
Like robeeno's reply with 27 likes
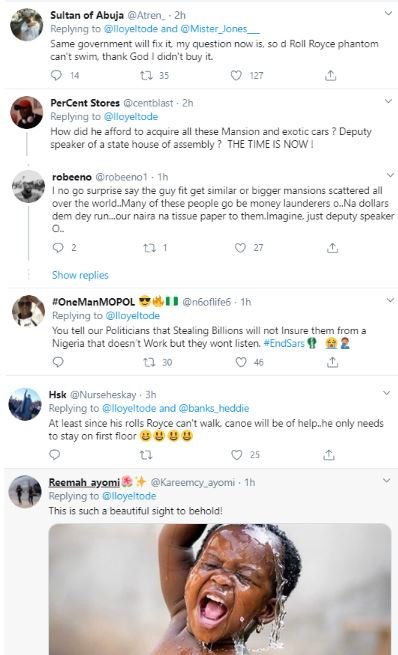tap(240, 248)
